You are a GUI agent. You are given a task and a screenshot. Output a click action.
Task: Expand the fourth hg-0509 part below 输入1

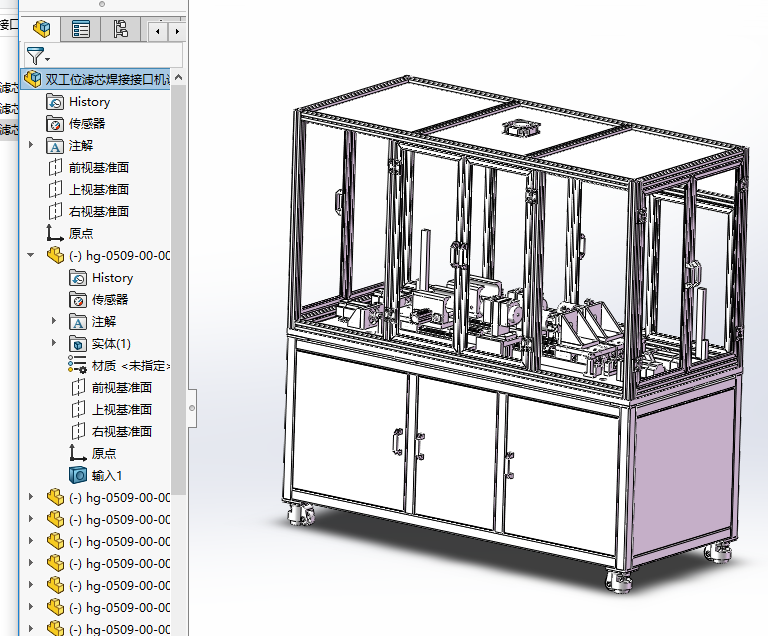(31, 563)
